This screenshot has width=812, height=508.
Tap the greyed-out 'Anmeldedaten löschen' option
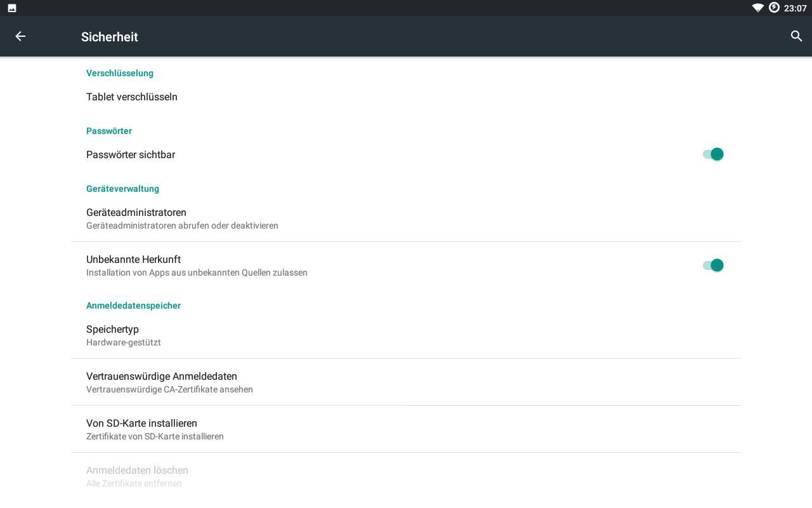[x=137, y=476]
